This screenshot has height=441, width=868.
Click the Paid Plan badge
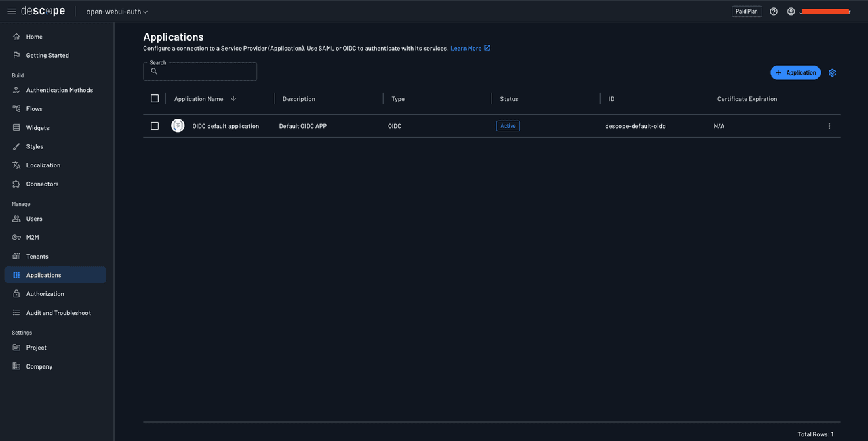[747, 12]
